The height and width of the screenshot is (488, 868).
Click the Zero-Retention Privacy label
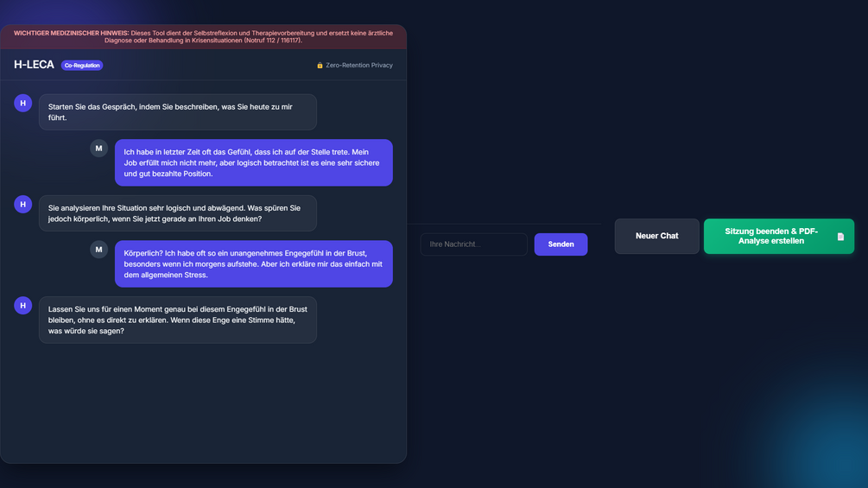[358, 66]
